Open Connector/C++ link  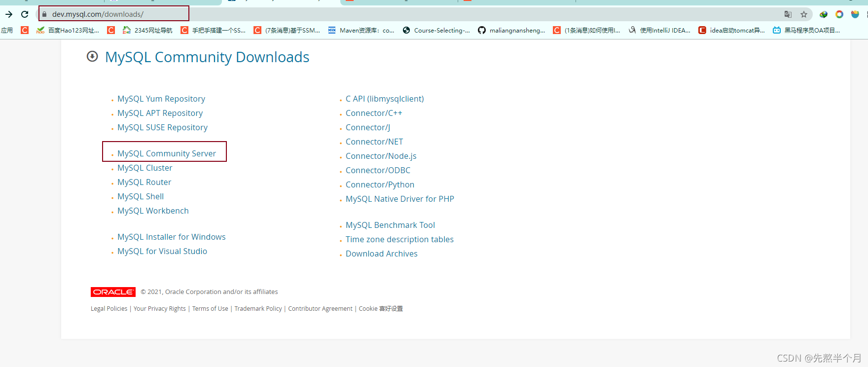point(374,113)
